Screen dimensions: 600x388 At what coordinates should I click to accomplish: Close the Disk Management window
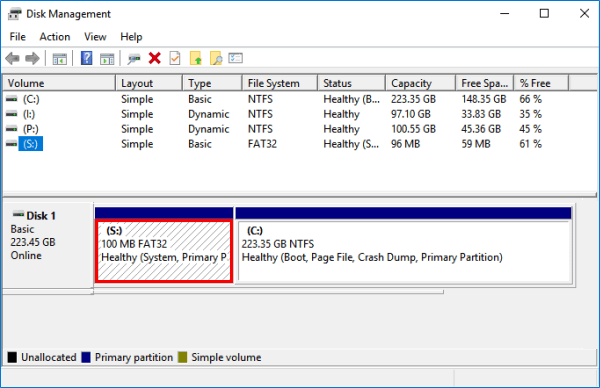coord(584,14)
